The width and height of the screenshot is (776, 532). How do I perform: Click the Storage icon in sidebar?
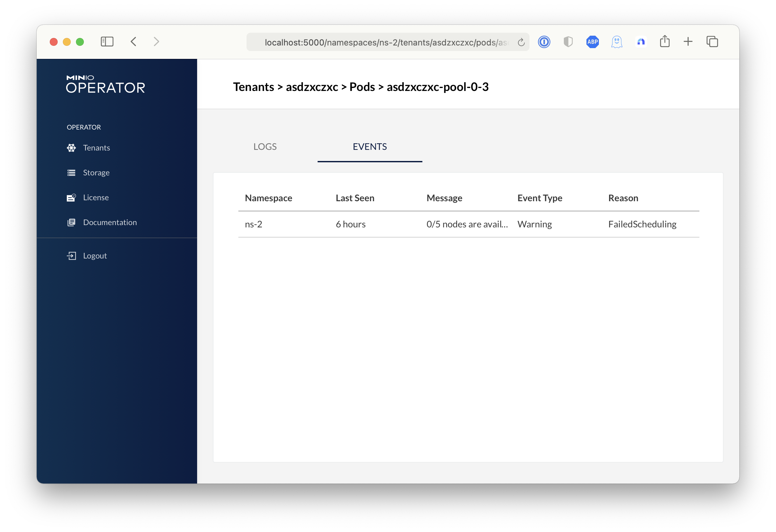(71, 173)
